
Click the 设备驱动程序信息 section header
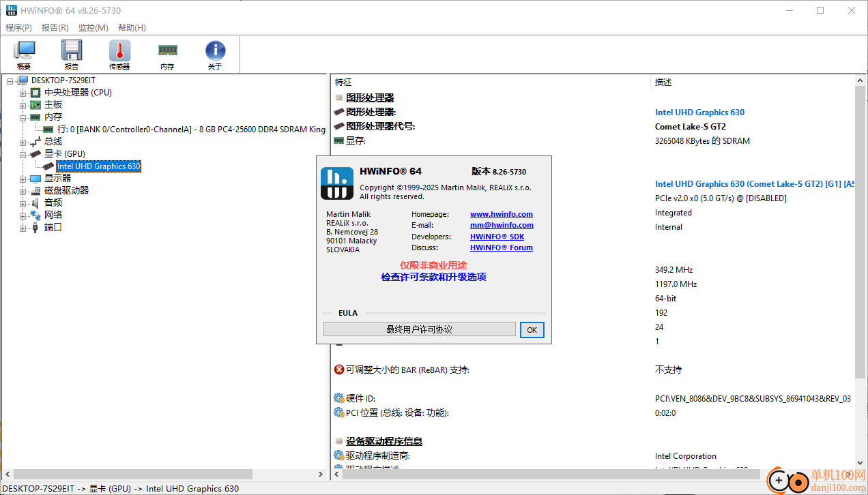(384, 441)
